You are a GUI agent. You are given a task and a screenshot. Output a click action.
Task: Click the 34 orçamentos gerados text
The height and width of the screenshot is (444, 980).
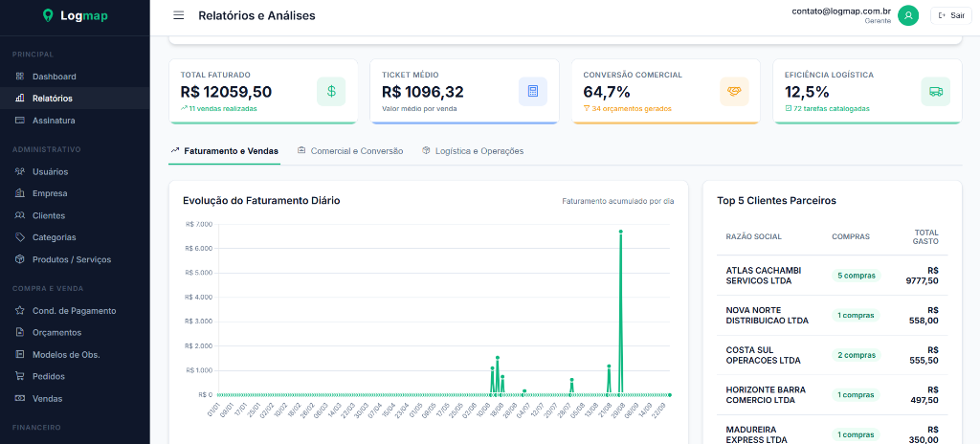[632, 108]
